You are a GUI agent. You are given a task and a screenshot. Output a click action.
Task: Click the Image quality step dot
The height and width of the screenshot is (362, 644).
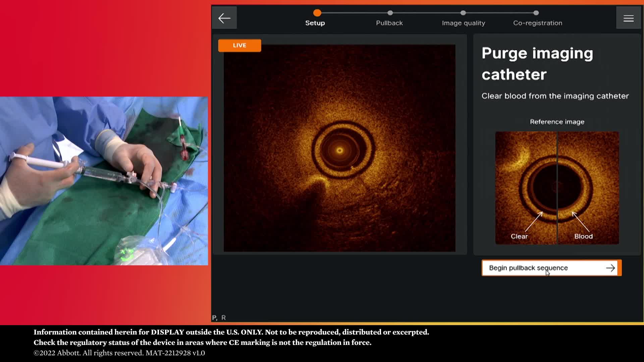[x=463, y=13]
